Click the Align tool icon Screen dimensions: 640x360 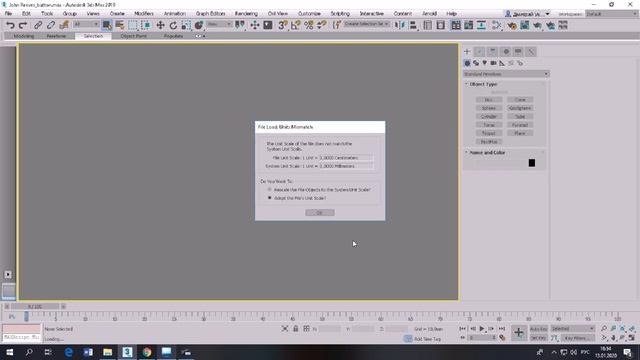[x=413, y=25]
